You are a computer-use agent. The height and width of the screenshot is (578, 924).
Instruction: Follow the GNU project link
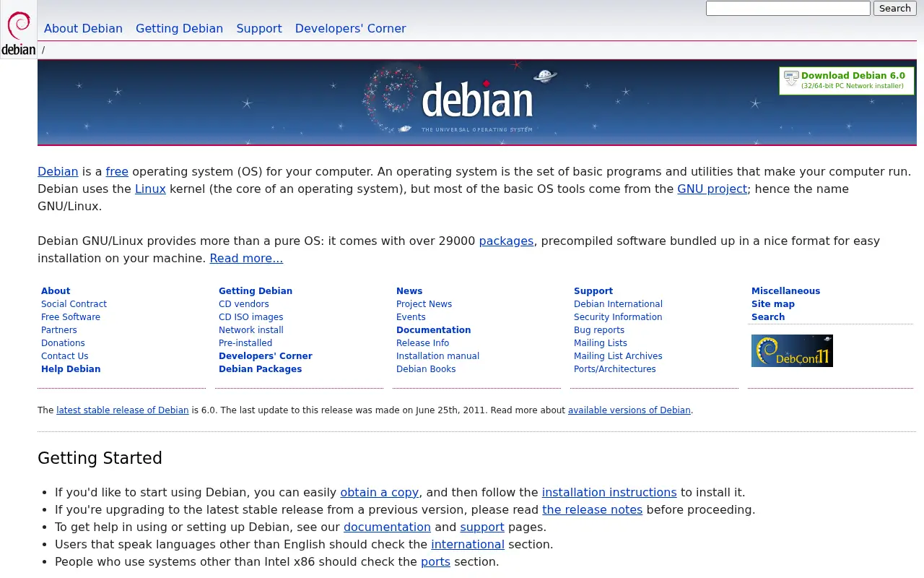click(x=712, y=189)
